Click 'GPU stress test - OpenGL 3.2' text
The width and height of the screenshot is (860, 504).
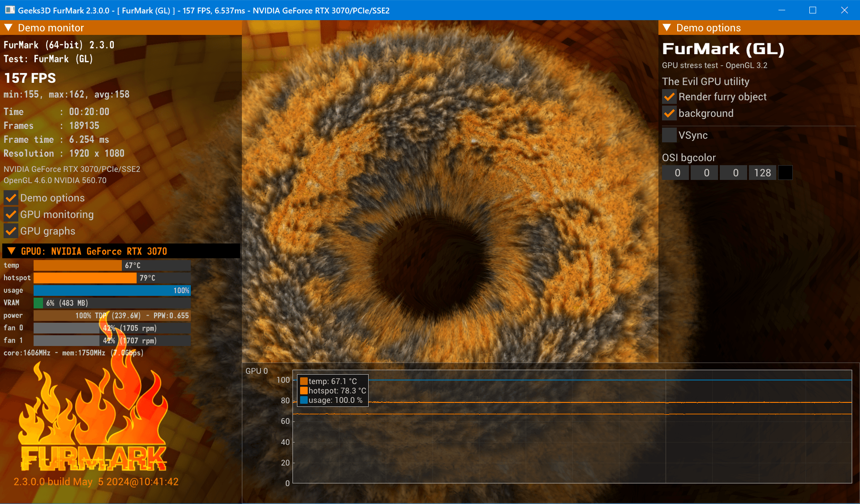click(x=714, y=65)
